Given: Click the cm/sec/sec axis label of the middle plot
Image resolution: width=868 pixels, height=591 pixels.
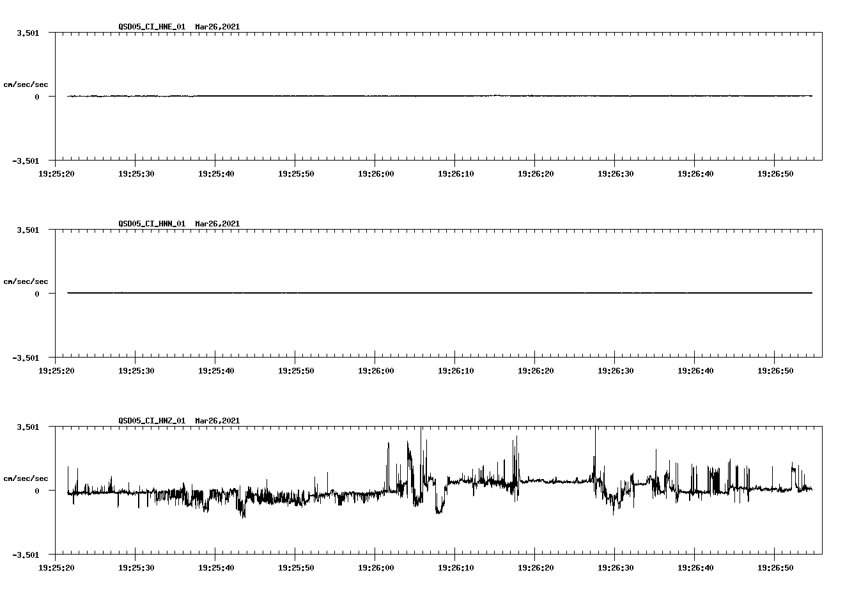Looking at the screenshot, I should coord(26,281).
